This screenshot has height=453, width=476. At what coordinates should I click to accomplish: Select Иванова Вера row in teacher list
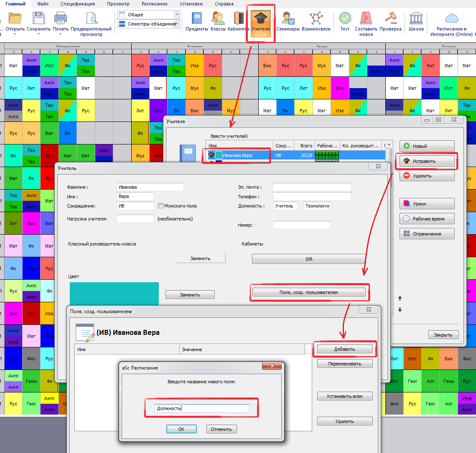point(237,155)
